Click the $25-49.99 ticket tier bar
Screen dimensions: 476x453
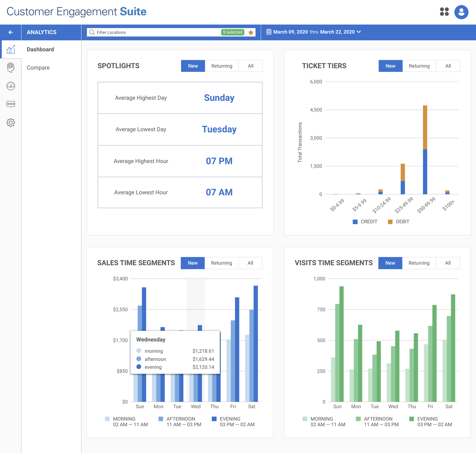pos(403,179)
